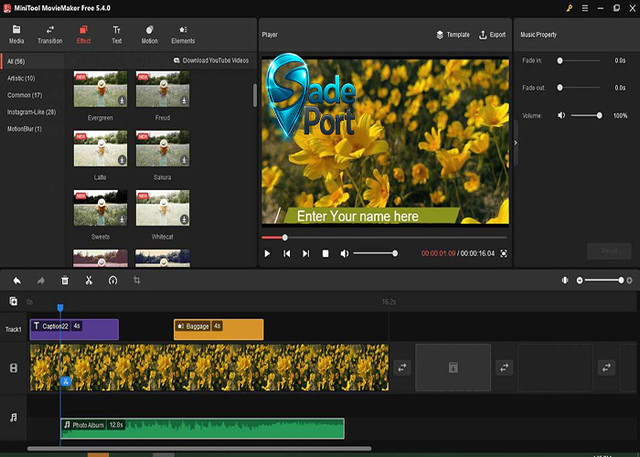Open the Template button in Player

point(453,35)
